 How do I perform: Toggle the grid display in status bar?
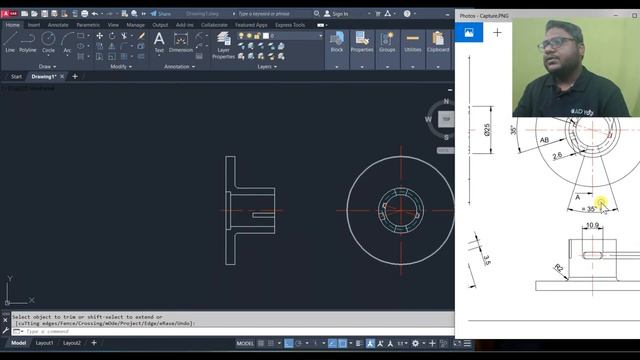[x=261, y=343]
